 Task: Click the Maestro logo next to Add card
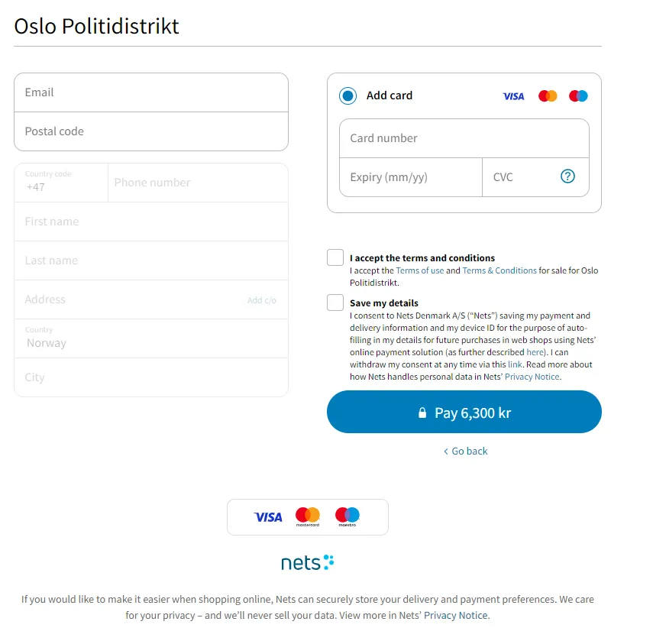click(578, 95)
